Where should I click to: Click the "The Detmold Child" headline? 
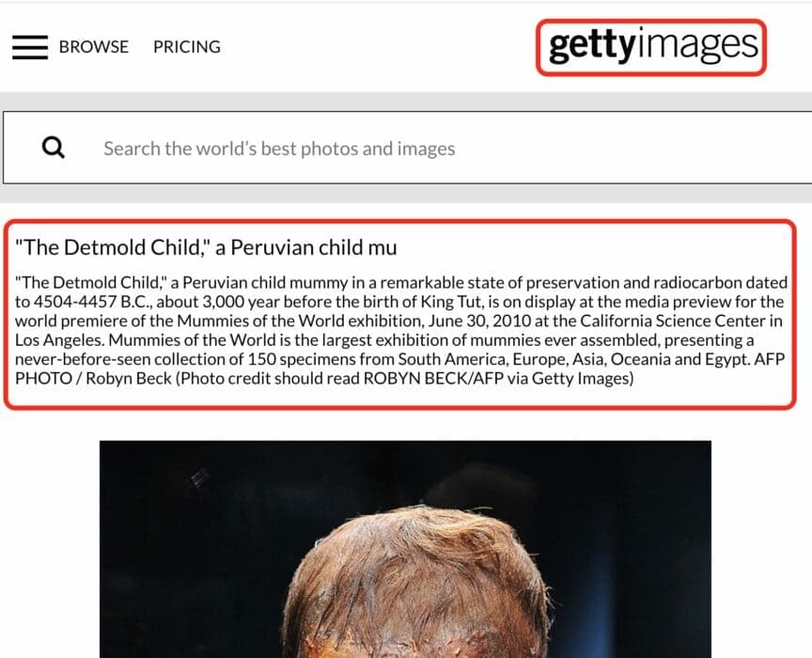coord(206,247)
